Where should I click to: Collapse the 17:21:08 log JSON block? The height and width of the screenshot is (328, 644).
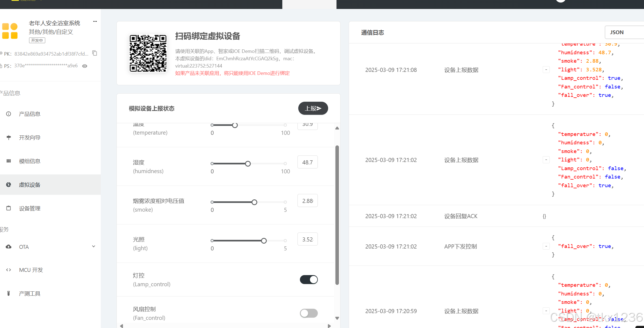pyautogui.click(x=546, y=70)
